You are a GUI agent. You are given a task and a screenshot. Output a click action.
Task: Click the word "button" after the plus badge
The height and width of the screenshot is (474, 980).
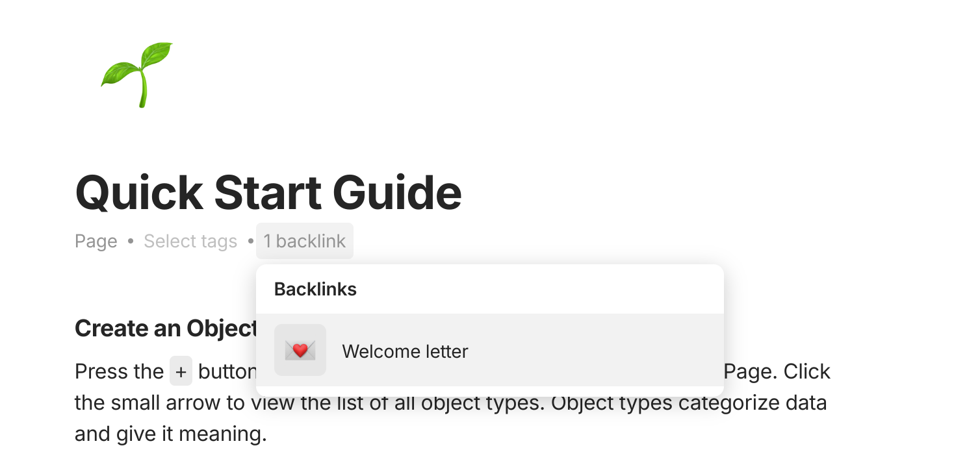point(227,371)
